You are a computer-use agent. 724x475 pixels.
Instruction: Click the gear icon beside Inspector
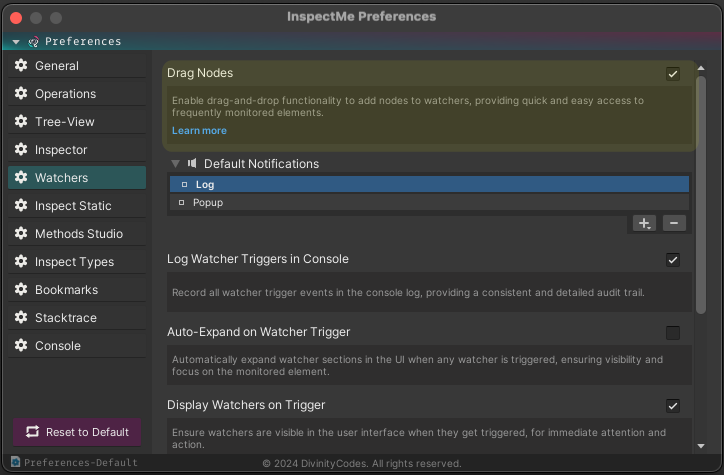pyautogui.click(x=21, y=149)
